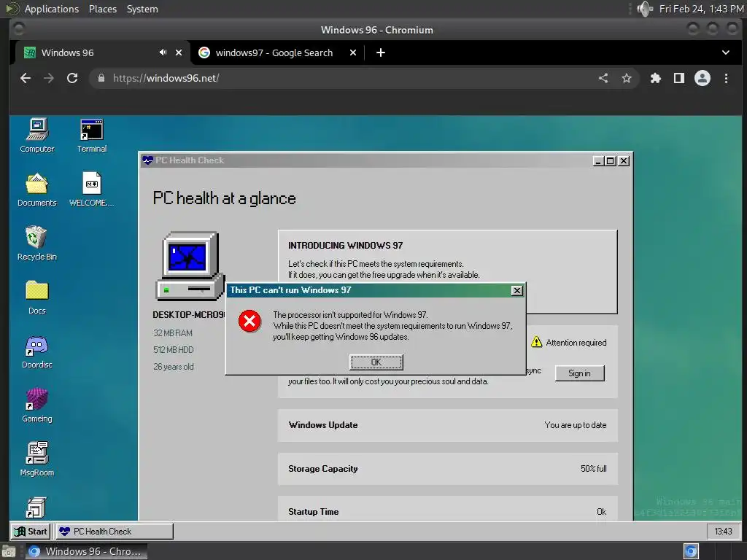Click the Storage Capacity row
This screenshot has height=560, width=747.
448,469
